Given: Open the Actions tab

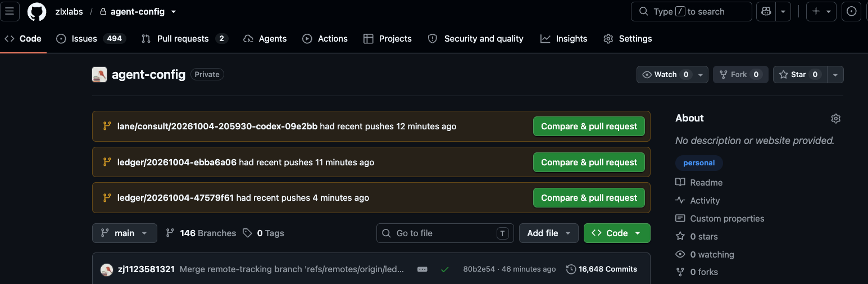Looking at the screenshot, I should (325, 39).
